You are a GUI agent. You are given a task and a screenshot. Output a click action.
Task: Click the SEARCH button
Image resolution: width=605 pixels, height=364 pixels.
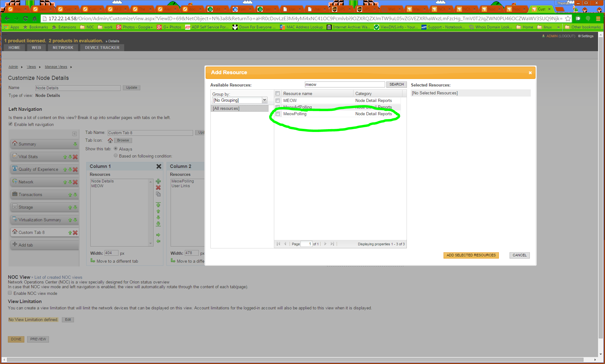(396, 85)
